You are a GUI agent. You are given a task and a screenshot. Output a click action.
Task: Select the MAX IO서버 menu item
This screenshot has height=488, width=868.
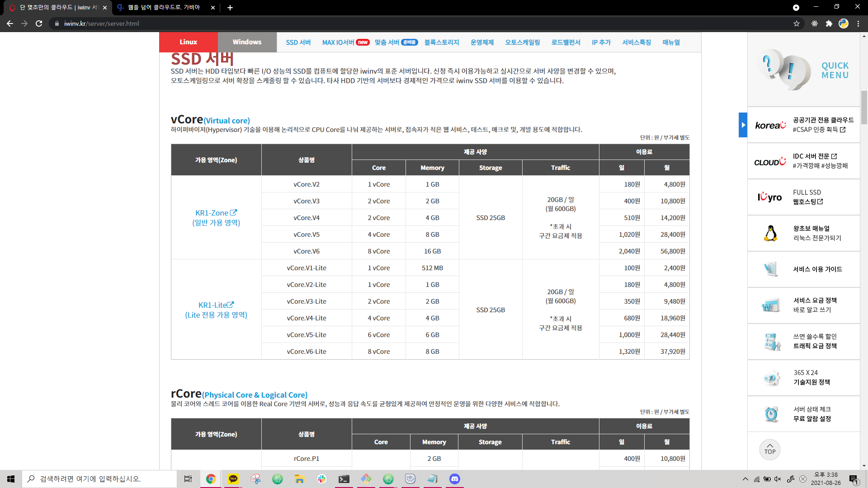click(x=338, y=42)
